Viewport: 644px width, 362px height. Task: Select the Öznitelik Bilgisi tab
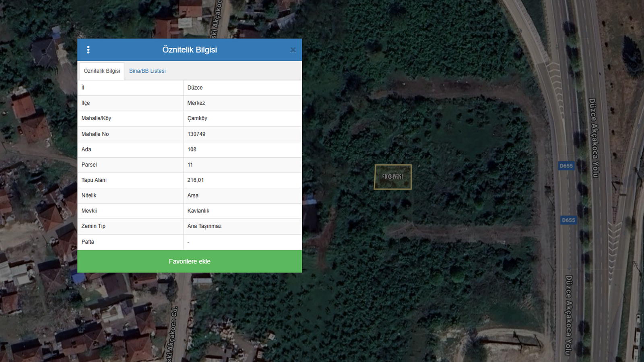(x=102, y=71)
